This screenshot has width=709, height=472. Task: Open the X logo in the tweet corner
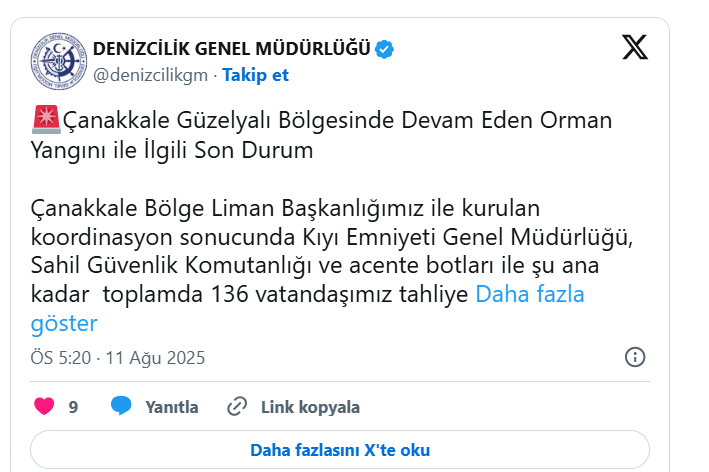click(635, 47)
